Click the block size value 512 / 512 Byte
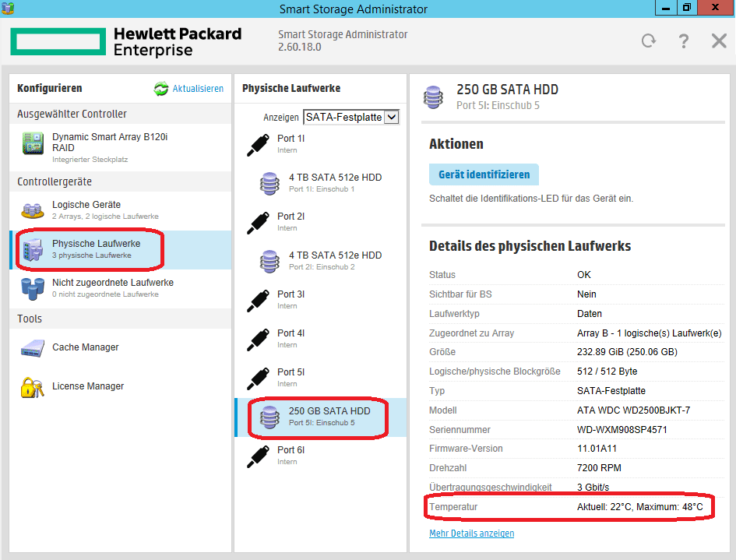Viewport: 736px width, 560px height. point(607,372)
